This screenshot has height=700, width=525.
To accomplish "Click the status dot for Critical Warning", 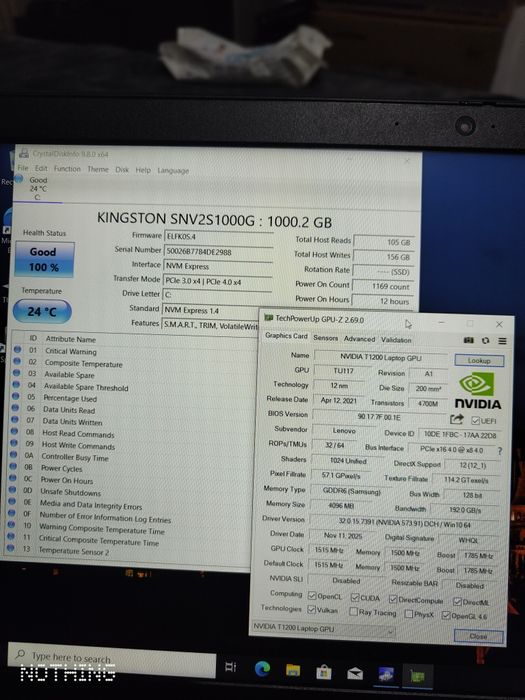I will pyautogui.click(x=17, y=350).
